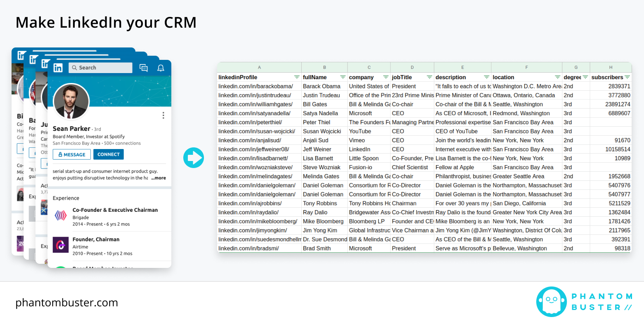Open filter dropdown for degree column
Screen dimensions: 644x322
[x=585, y=77]
